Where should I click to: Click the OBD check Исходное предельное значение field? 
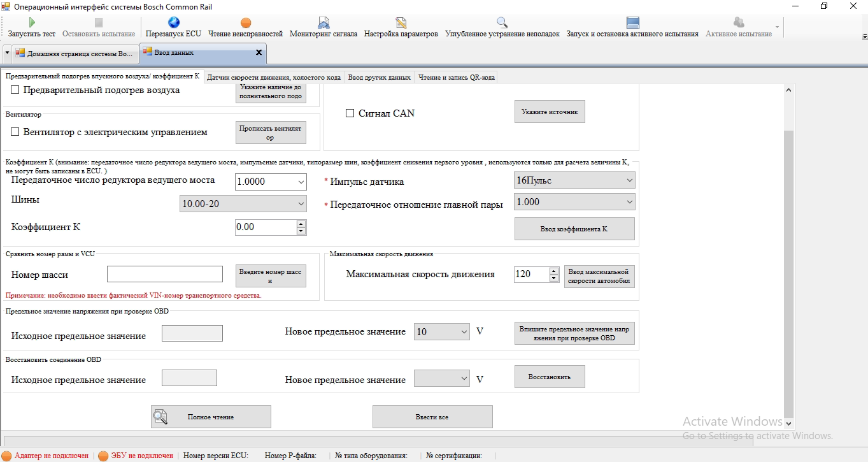pos(192,333)
